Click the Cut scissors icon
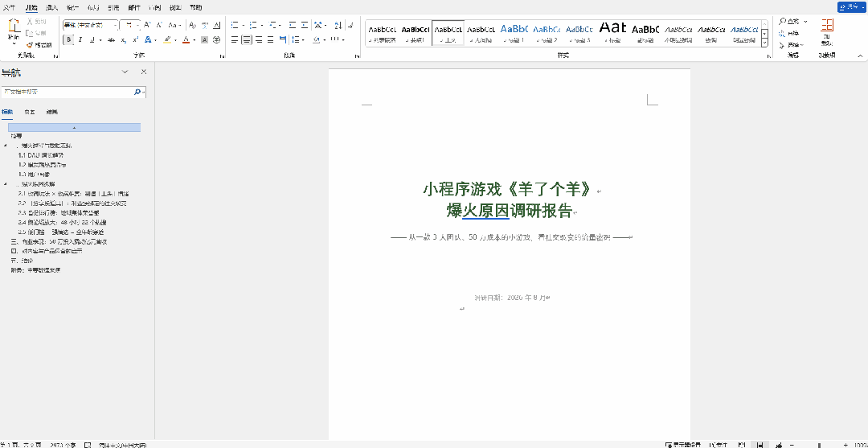Viewport: 868px width, 448px height. point(31,21)
